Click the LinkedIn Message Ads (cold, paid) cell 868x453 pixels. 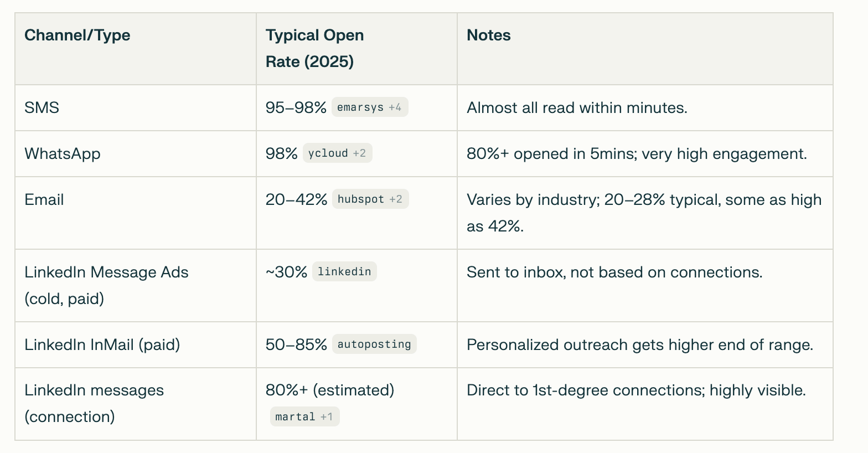pyautogui.click(x=106, y=285)
